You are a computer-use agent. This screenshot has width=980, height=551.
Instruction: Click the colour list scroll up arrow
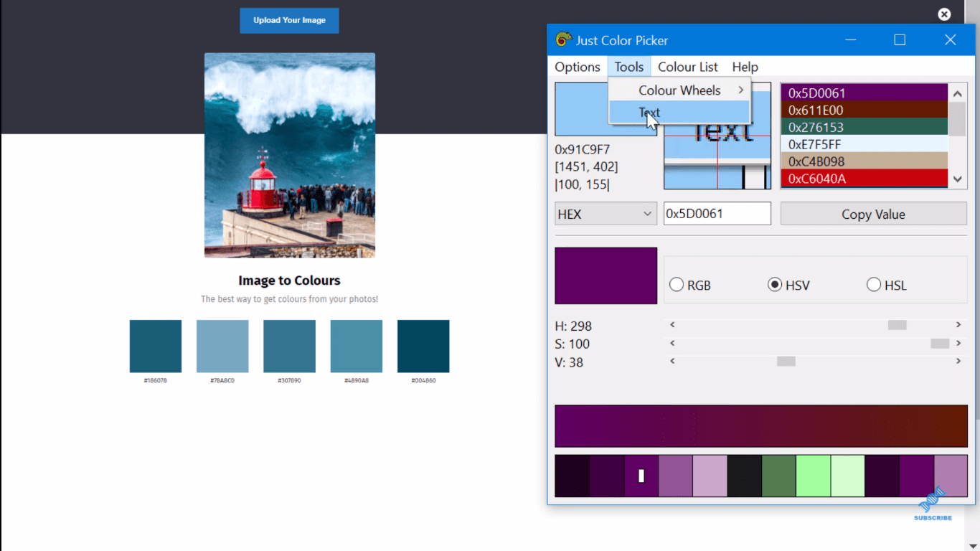coord(957,93)
